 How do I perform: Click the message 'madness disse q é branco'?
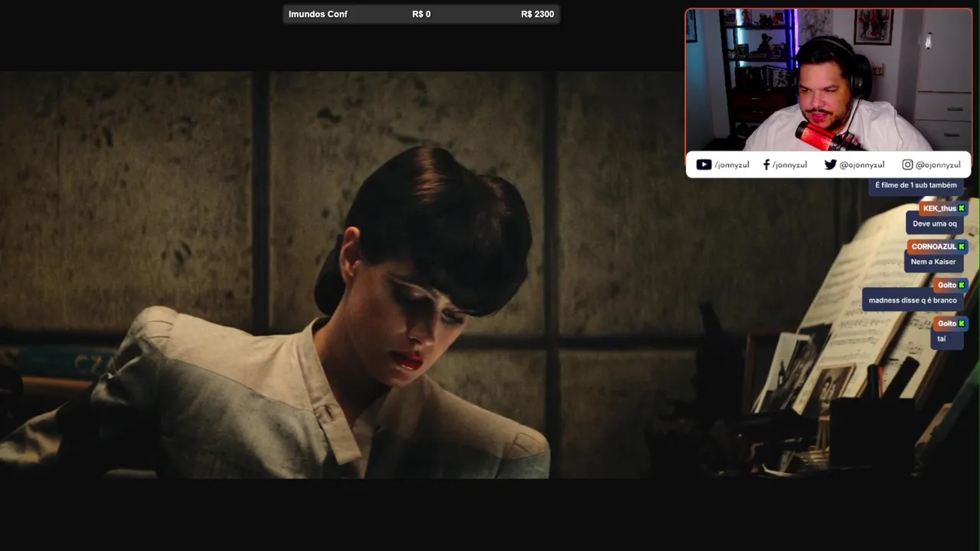pyautogui.click(x=913, y=300)
